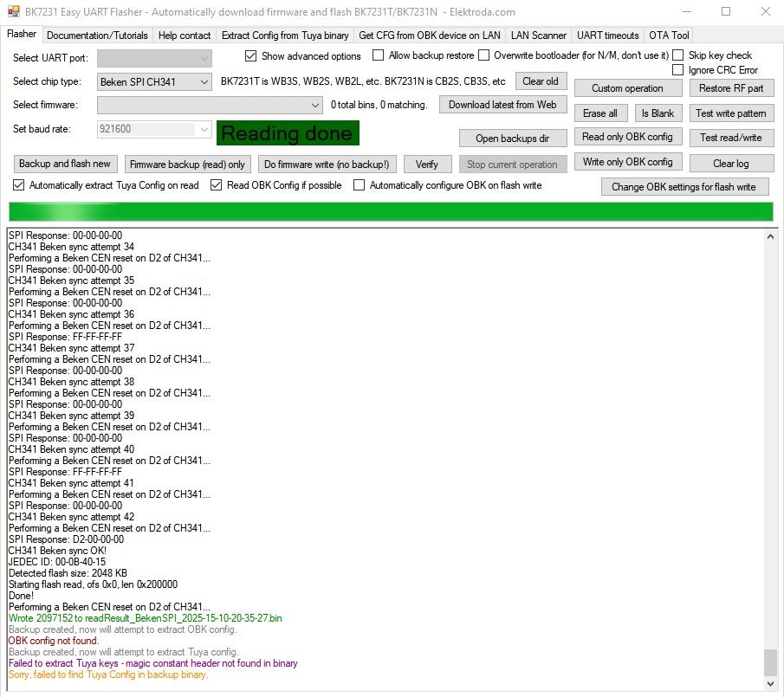Viewport: 784px width, 697px height.
Task: Click the Reading done status label
Action: 288,132
